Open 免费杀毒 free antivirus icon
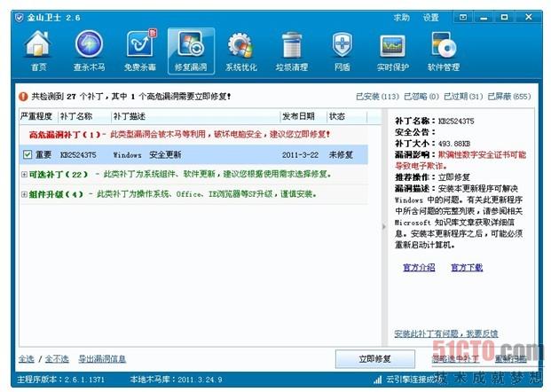The image size is (551, 392). click(x=140, y=51)
